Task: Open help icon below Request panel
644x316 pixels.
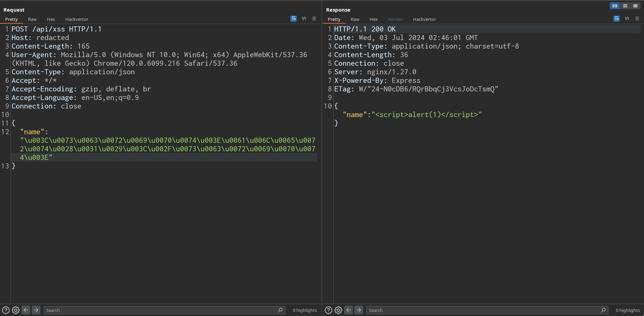Action: pyautogui.click(x=6, y=310)
